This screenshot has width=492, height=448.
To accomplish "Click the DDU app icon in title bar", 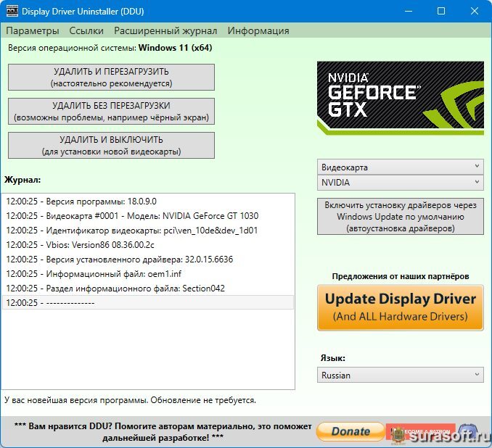I will point(12,12).
